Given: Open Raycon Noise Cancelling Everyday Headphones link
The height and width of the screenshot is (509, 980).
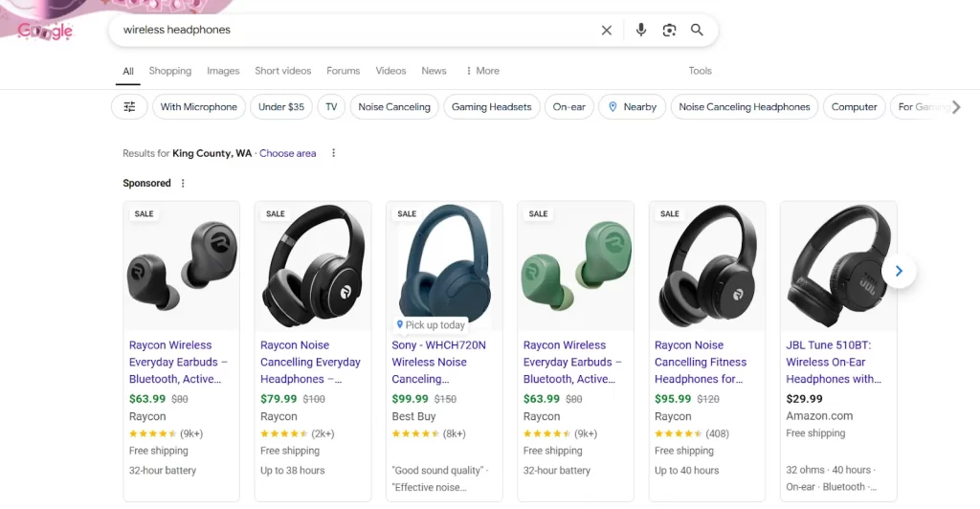Looking at the screenshot, I should pyautogui.click(x=311, y=363).
